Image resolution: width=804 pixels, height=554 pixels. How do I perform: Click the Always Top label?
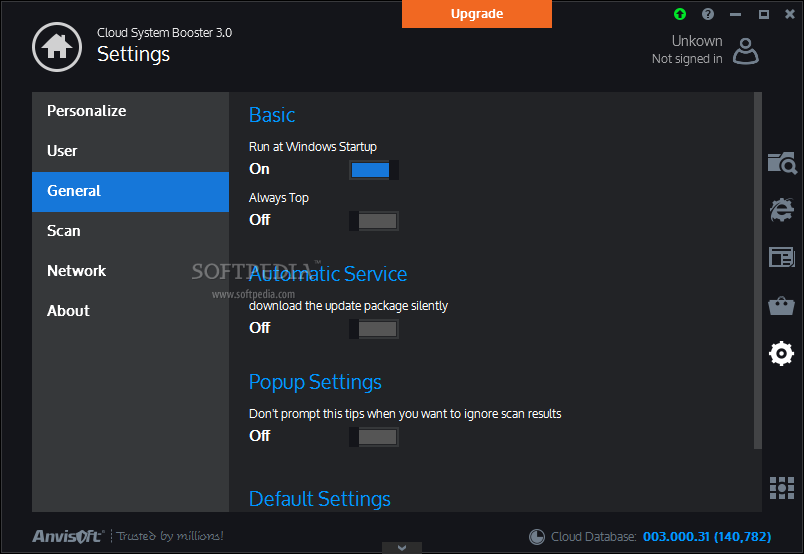pos(279,198)
